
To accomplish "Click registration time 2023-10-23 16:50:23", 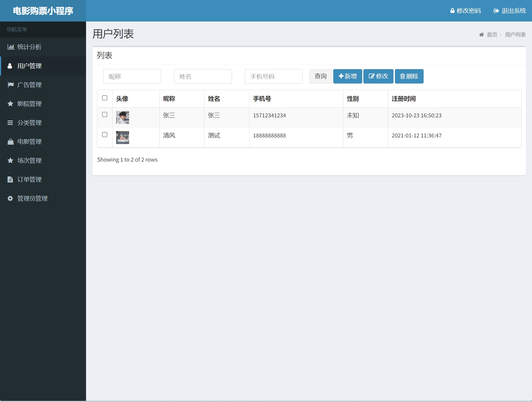I will point(416,116).
